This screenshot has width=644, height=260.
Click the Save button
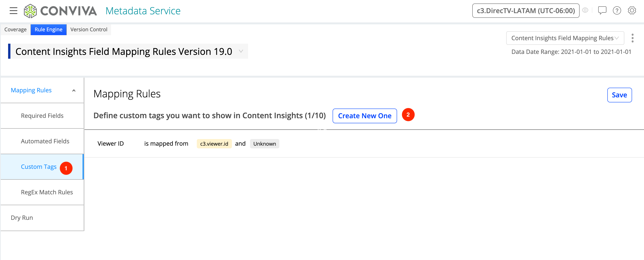[619, 95]
